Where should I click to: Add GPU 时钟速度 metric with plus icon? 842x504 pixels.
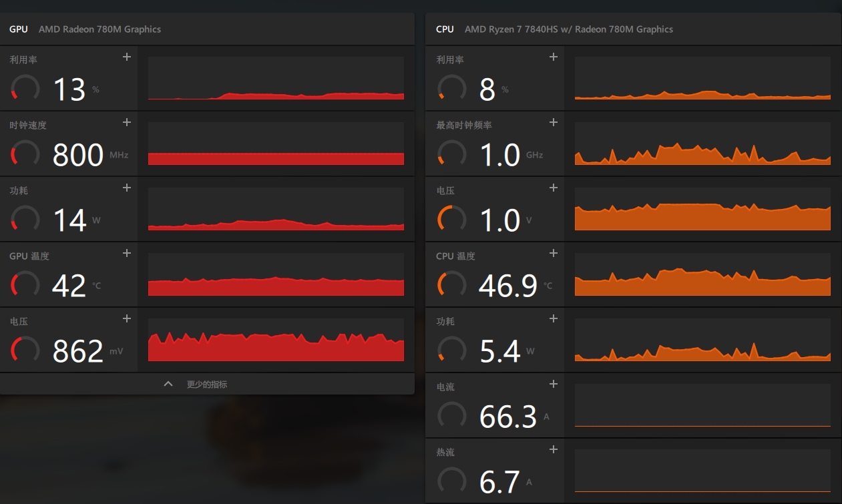click(127, 123)
